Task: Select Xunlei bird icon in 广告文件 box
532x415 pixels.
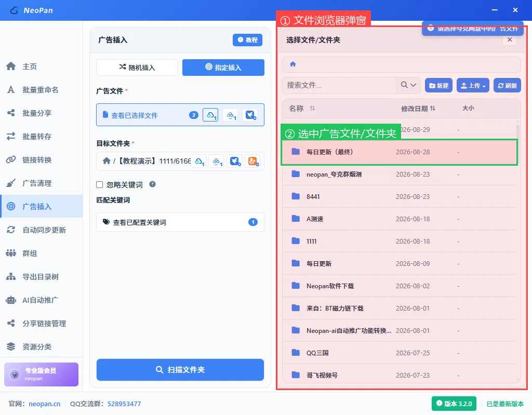Action: coord(250,115)
